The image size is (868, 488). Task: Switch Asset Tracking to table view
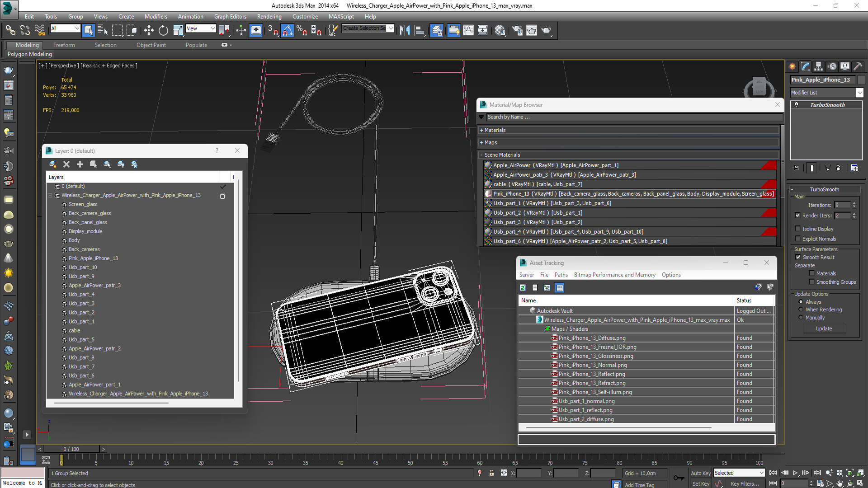560,287
